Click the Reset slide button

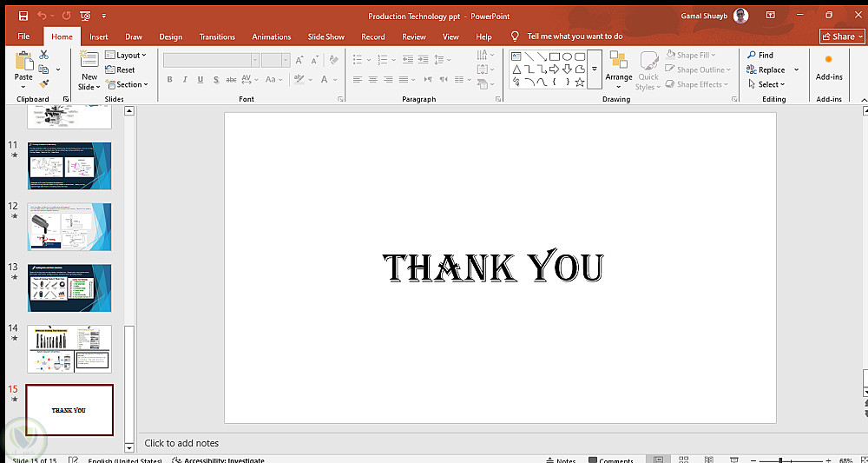(x=120, y=69)
